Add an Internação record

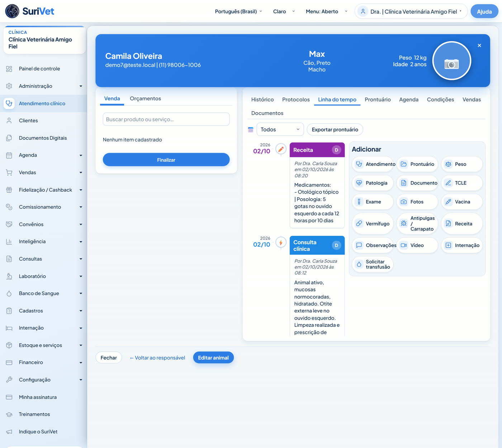point(462,245)
